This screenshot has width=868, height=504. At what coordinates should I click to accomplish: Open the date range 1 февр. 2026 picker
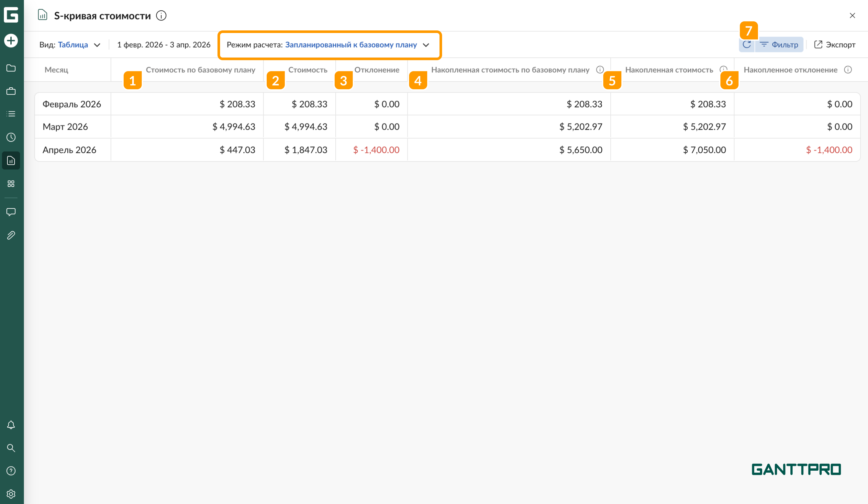click(x=164, y=45)
